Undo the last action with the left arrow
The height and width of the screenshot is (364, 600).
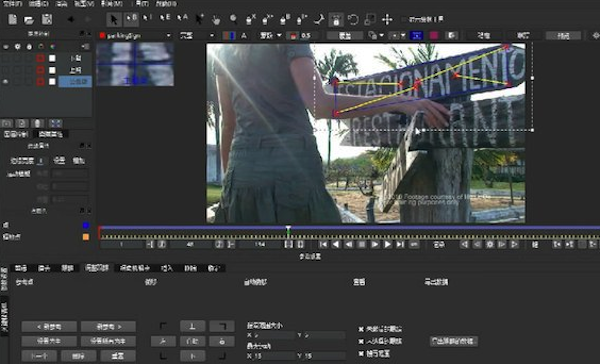(71, 19)
